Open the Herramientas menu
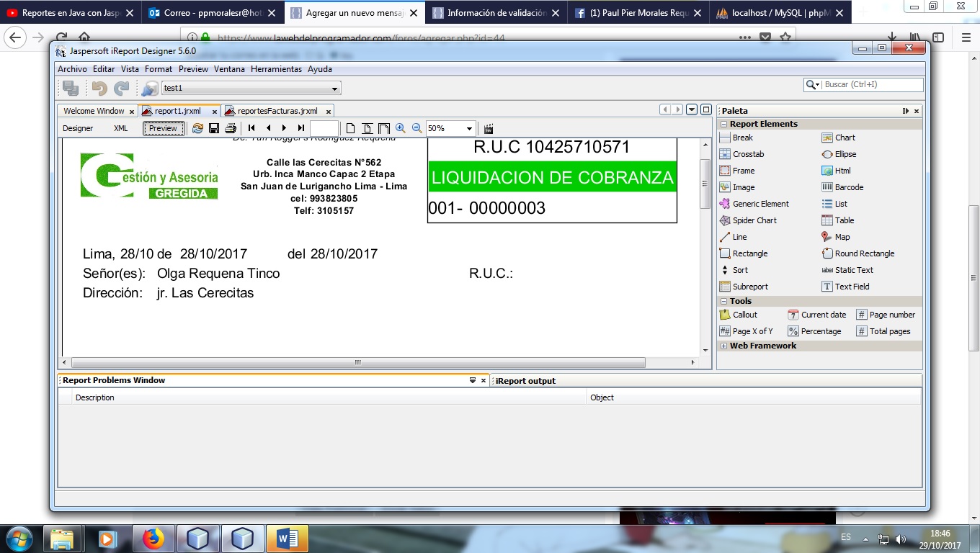 pos(276,69)
